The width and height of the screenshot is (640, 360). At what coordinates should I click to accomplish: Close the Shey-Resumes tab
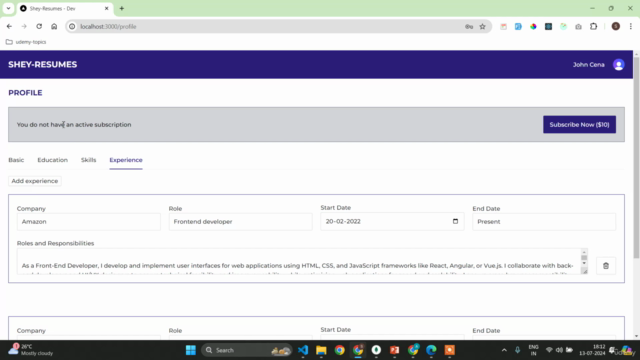click(107, 8)
